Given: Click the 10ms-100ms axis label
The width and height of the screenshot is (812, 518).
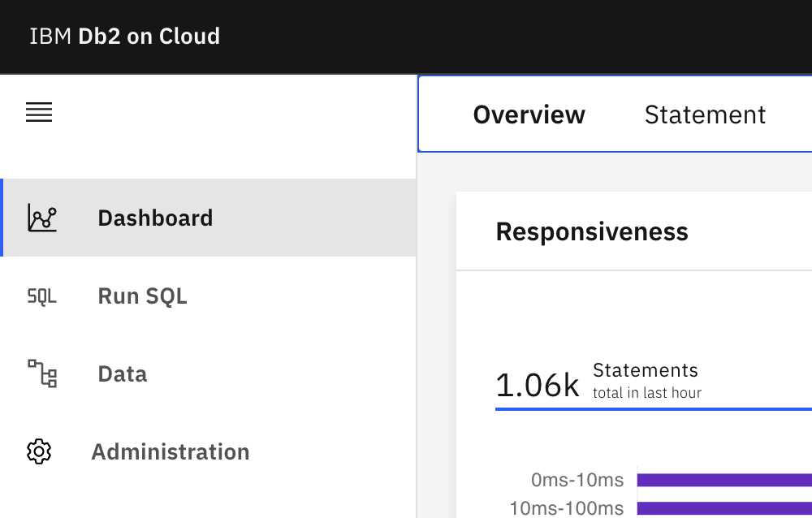Looking at the screenshot, I should pos(567,508).
